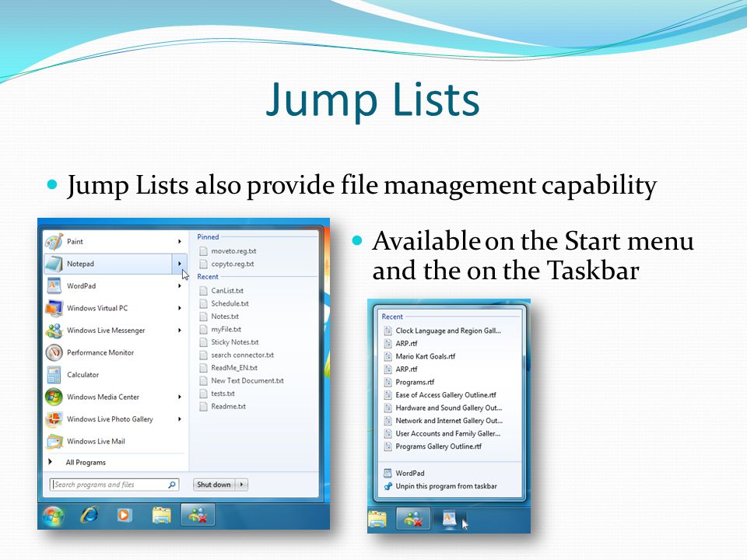Expand Windows Live Messenger arrow

(180, 330)
